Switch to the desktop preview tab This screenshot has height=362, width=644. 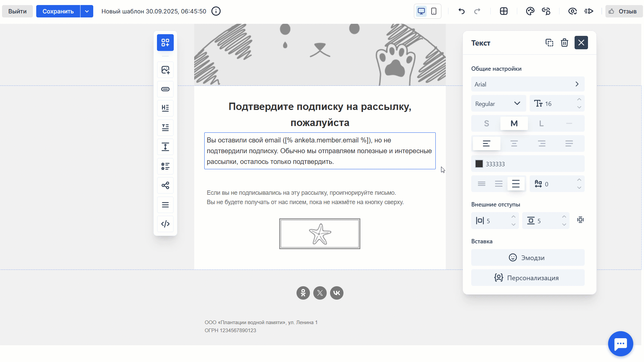tap(421, 11)
